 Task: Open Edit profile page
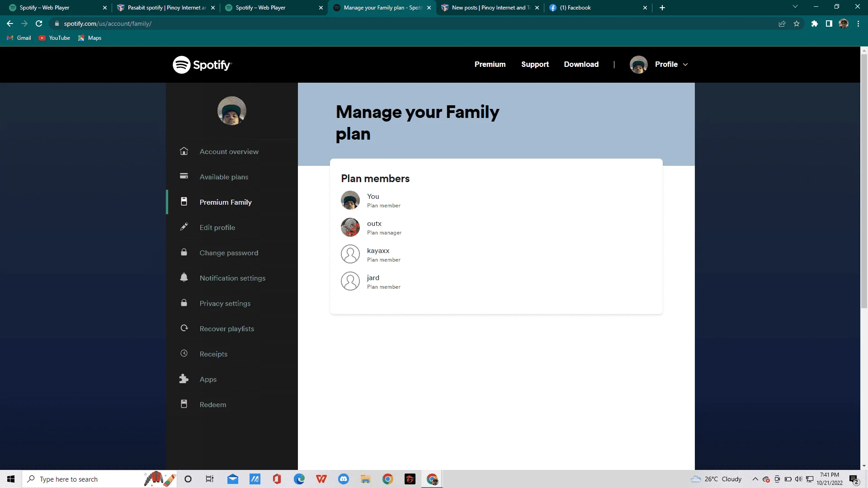pos(217,227)
